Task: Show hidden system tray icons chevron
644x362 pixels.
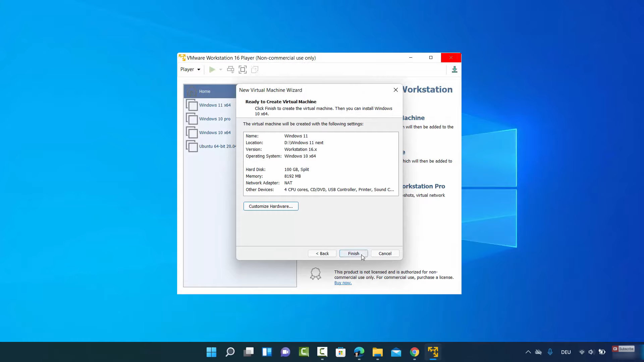Action: pos(528,352)
